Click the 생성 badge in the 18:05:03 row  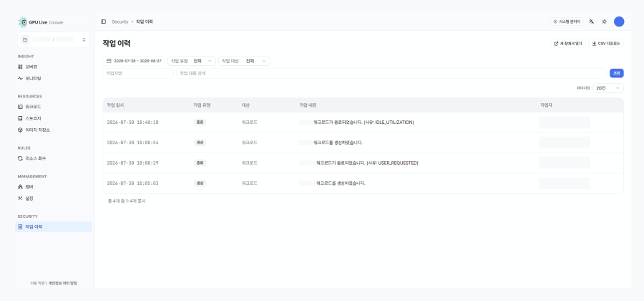[200, 183]
